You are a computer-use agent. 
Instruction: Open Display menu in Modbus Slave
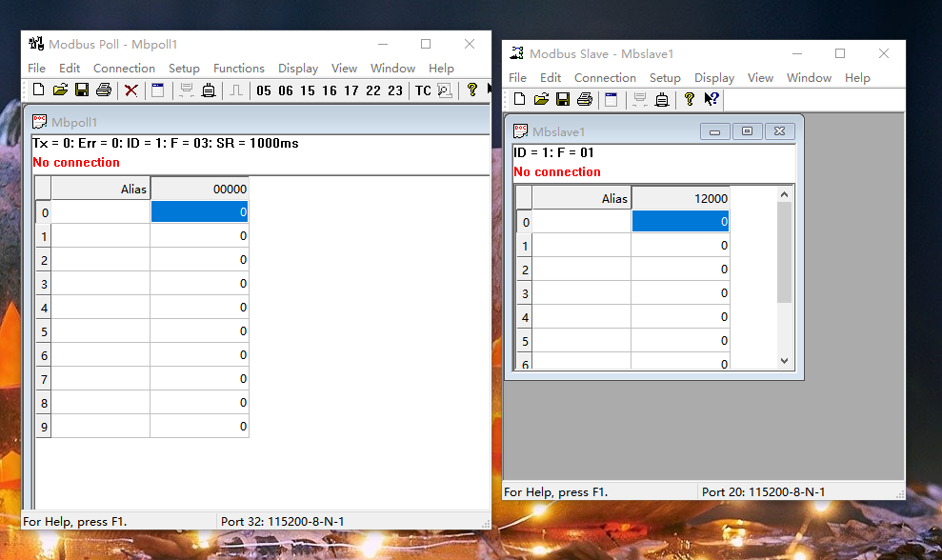point(714,78)
